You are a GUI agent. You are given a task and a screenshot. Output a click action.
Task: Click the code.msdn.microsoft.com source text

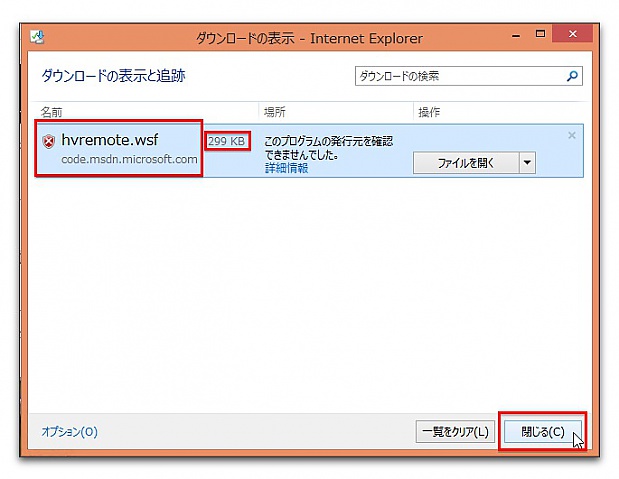click(129, 159)
